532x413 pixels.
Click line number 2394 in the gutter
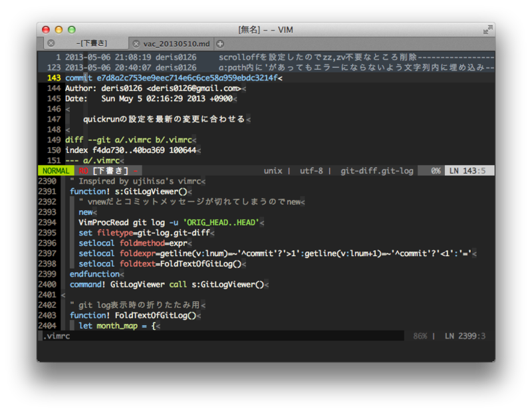click(47, 223)
